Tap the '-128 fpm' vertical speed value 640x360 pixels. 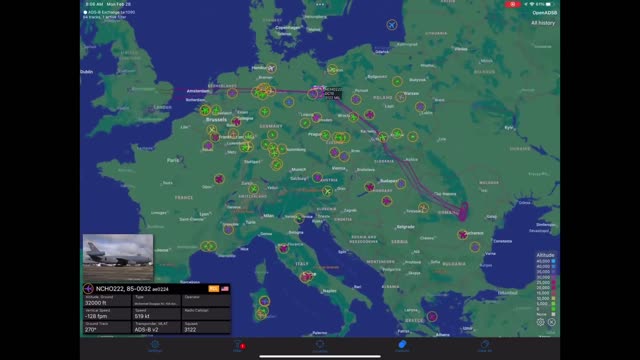tap(96, 316)
